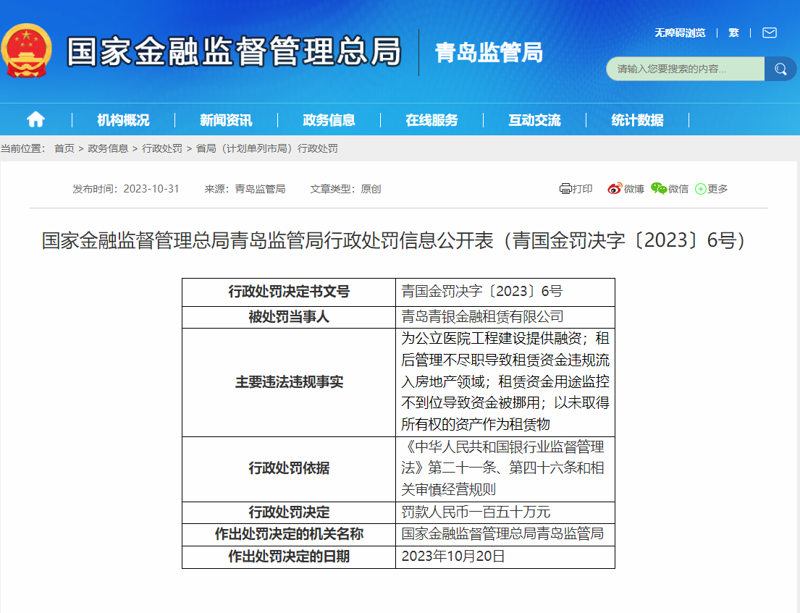Screen dimensions: 800x613
Task: Click the violation facts cell text
Action: [505, 381]
